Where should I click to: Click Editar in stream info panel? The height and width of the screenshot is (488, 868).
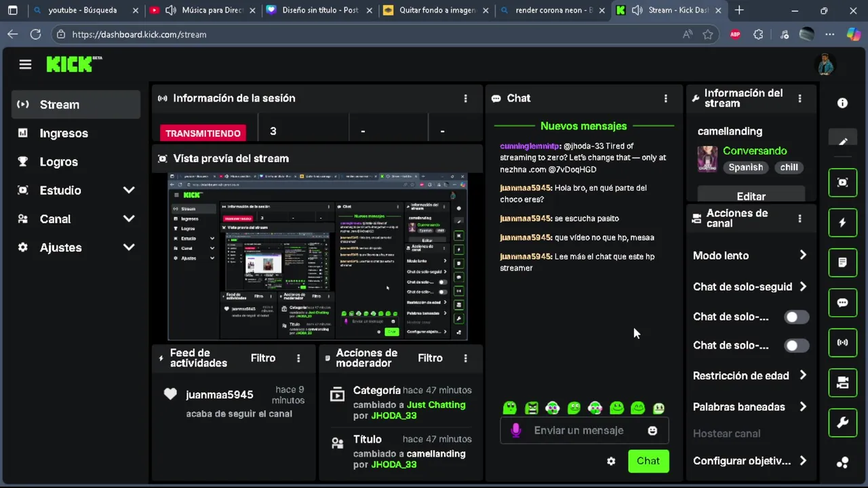tap(751, 196)
